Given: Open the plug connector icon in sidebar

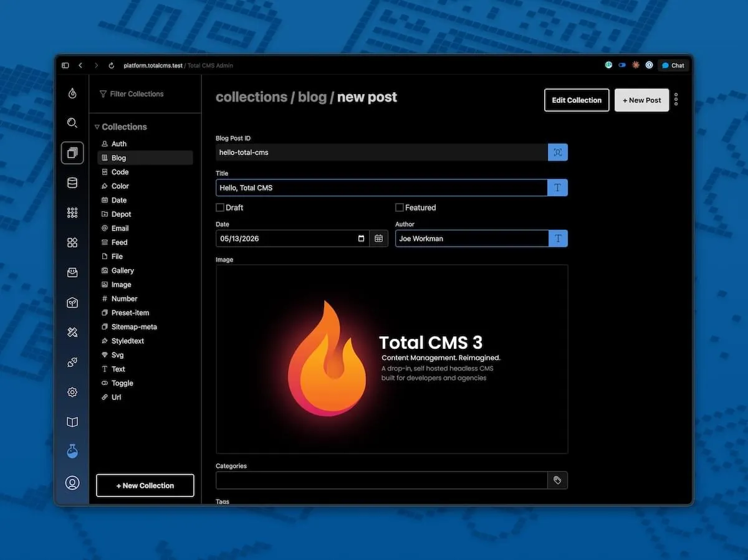Looking at the screenshot, I should [x=72, y=363].
